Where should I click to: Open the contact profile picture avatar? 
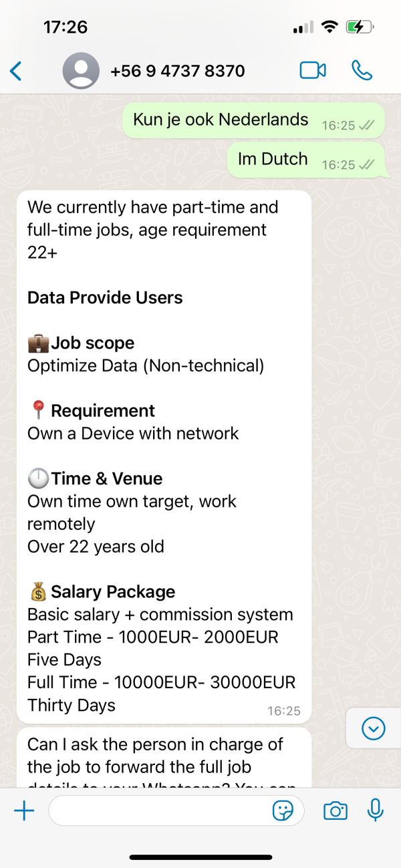point(81,71)
